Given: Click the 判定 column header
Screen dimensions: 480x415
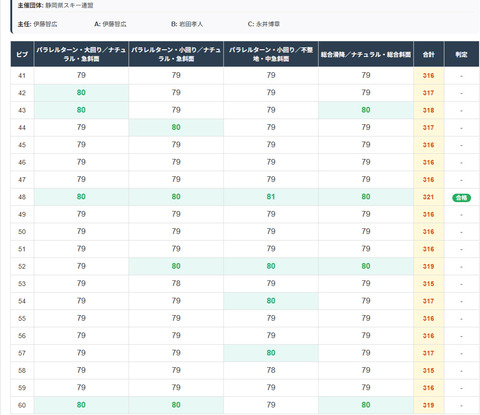Looking at the screenshot, I should coord(462,54).
